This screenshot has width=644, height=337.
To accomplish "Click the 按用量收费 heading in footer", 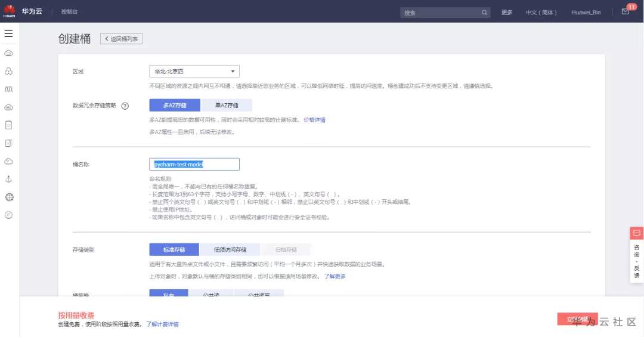I will click(76, 315).
